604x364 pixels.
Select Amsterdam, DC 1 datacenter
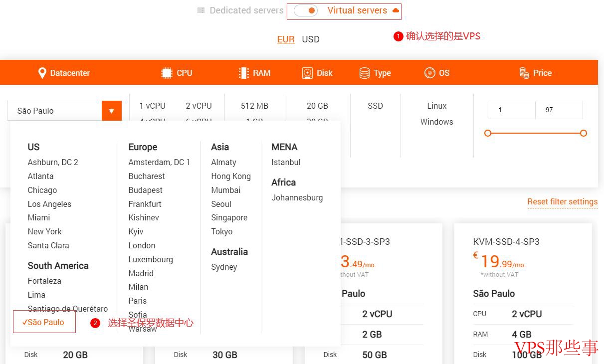(159, 162)
